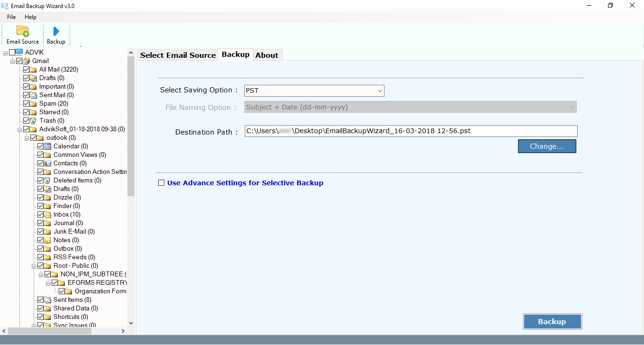Open the Help menu
The image size is (644, 345).
click(30, 17)
